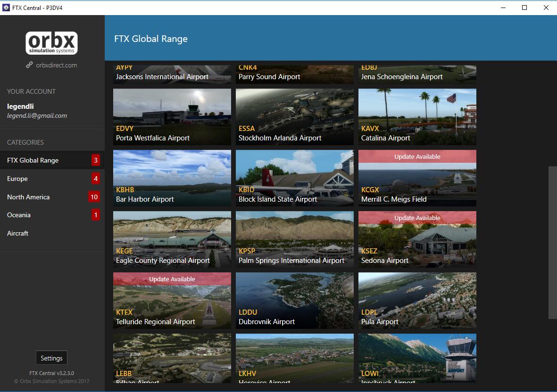This screenshot has width=557, height=392.
Task: Click the vertical scrollbar thumb
Action: point(552,243)
